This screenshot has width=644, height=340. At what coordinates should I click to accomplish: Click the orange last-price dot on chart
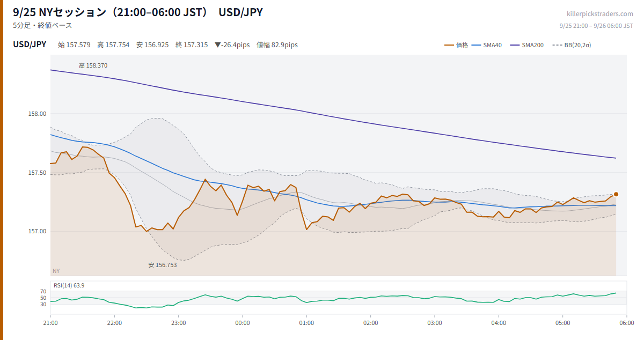(616, 194)
